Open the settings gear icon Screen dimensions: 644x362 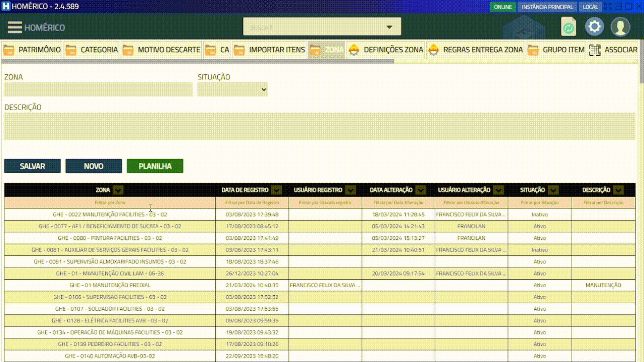tap(594, 27)
